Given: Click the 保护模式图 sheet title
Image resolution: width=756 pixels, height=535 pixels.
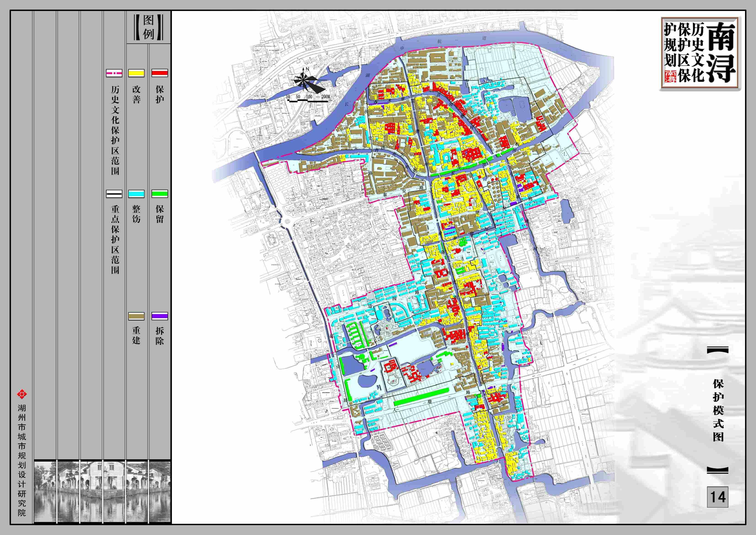Looking at the screenshot, I should coord(718,410).
